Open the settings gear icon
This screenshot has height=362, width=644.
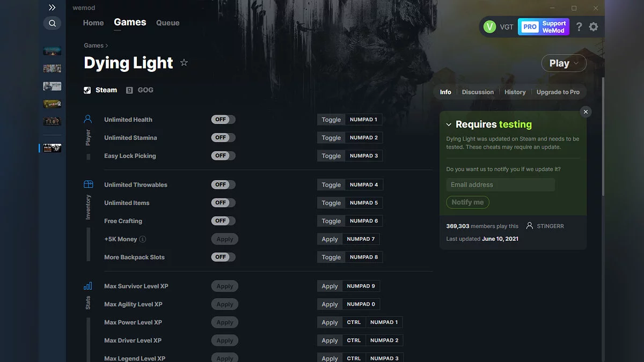(x=594, y=26)
